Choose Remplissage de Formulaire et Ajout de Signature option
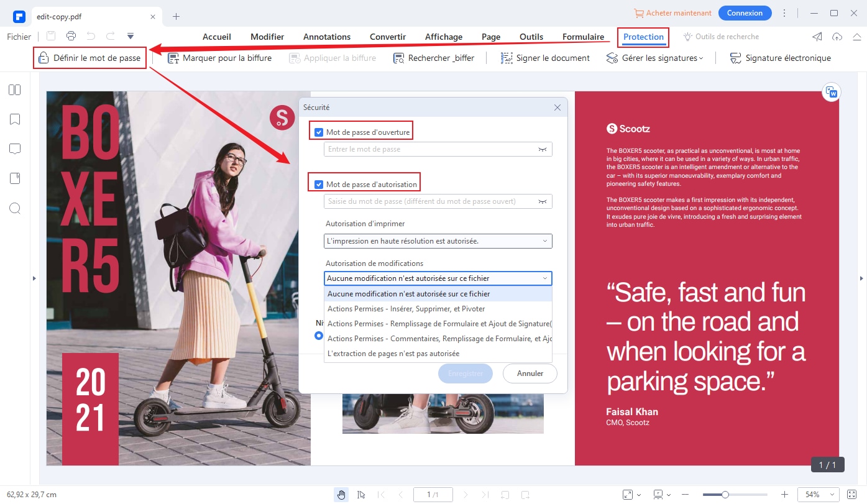This screenshot has height=504, width=867. click(438, 324)
